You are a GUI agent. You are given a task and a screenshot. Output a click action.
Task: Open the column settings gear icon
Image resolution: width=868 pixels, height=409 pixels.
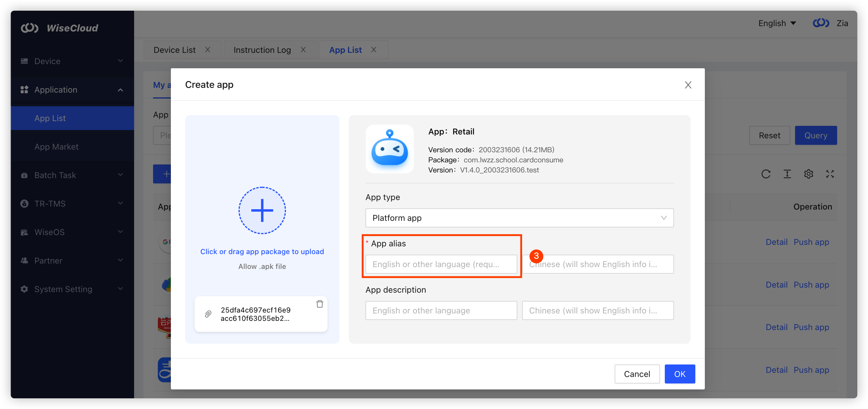809,174
